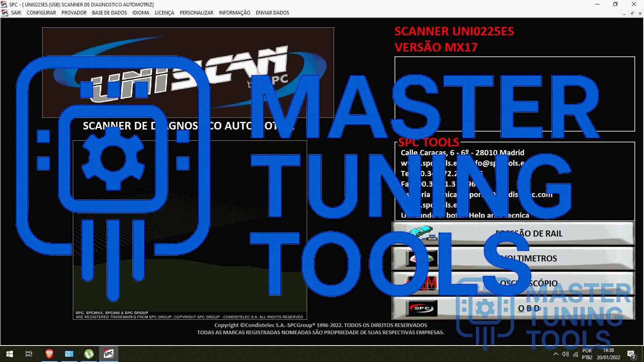
Task: Open uTorrent from the taskbar
Action: click(89, 354)
